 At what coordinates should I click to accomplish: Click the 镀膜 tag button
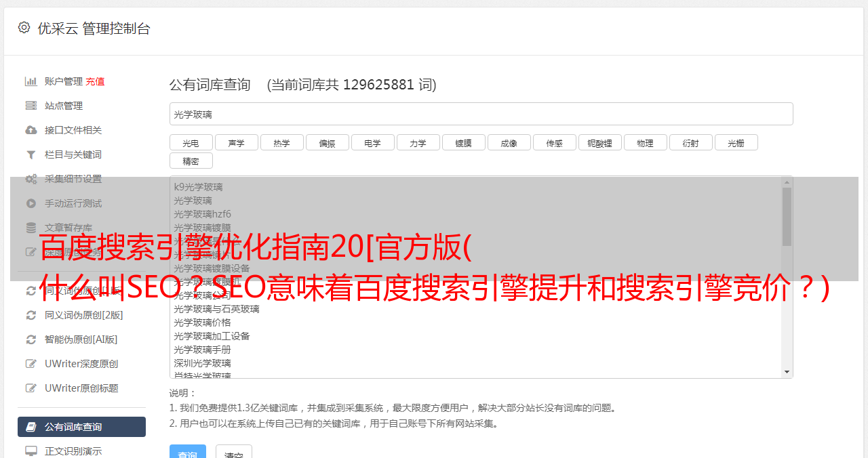463,142
